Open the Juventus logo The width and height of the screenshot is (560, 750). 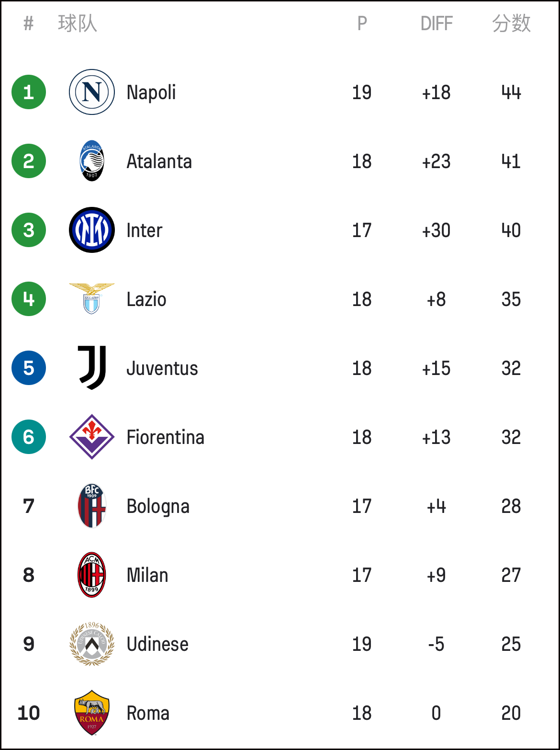92,368
